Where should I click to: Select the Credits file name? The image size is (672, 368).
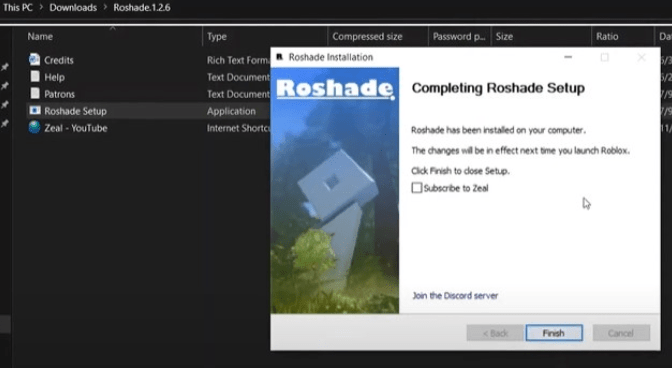pos(59,60)
